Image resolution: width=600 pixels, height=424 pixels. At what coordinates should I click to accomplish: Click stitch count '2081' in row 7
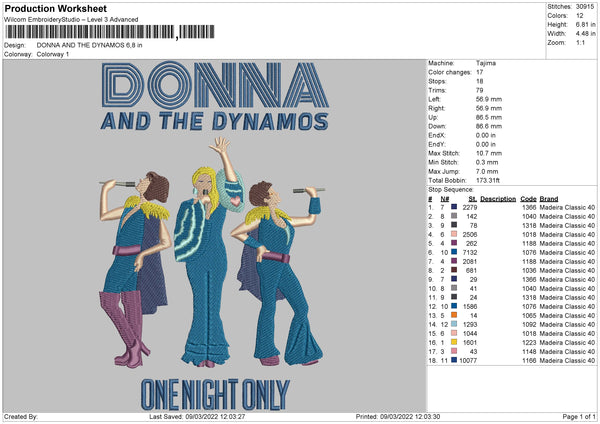pos(470,261)
